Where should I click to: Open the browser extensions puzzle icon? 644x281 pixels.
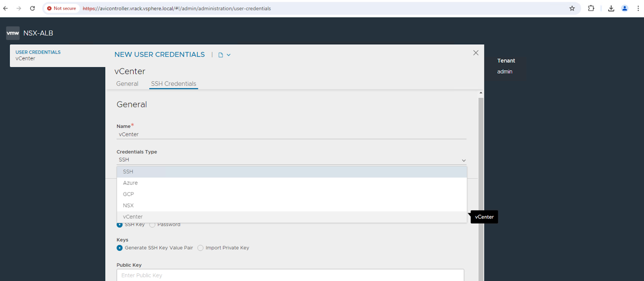pyautogui.click(x=591, y=8)
